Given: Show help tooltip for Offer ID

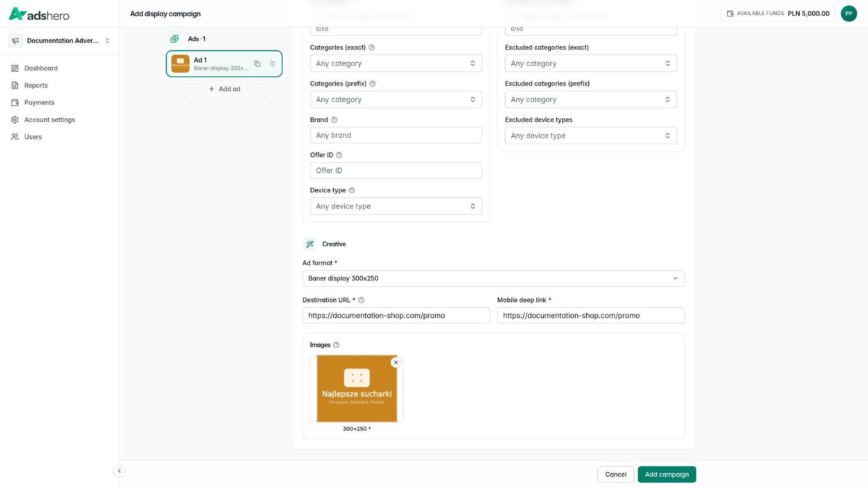Looking at the screenshot, I should point(339,155).
